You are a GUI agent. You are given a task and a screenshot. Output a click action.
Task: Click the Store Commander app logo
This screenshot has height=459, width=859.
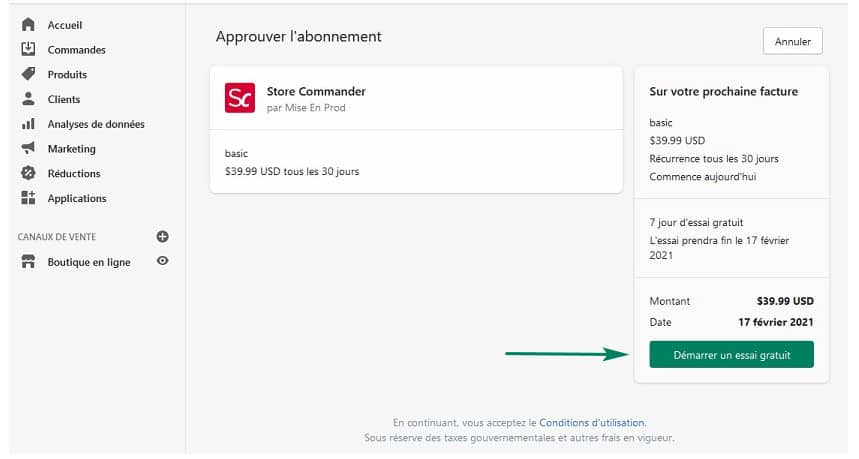coord(240,98)
